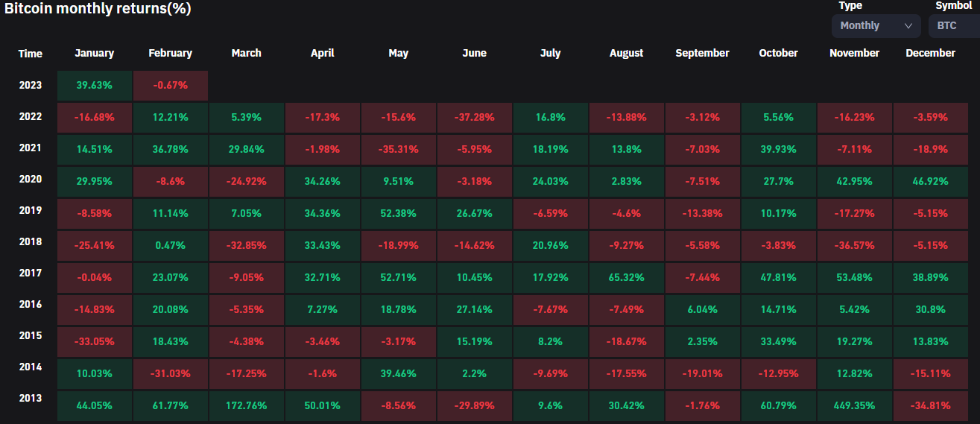
Task: Click the 449.35% November 2013 cell
Action: click(x=854, y=406)
